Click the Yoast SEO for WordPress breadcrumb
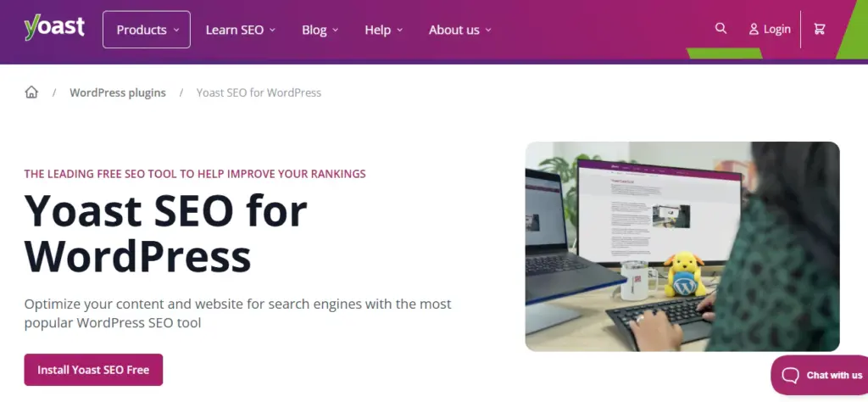 [259, 93]
